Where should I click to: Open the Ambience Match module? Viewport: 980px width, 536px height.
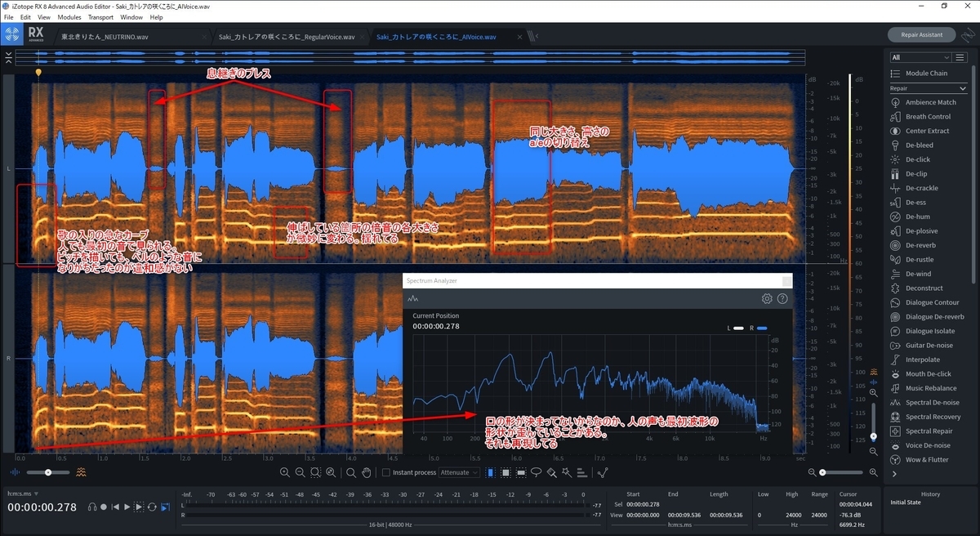pyautogui.click(x=923, y=102)
